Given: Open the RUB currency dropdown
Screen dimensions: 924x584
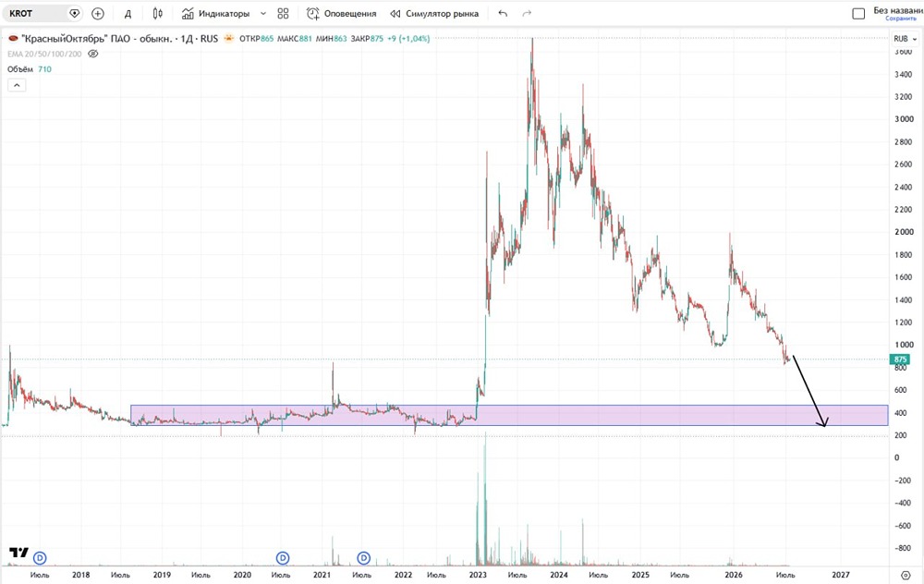Looking at the screenshot, I should tap(905, 39).
